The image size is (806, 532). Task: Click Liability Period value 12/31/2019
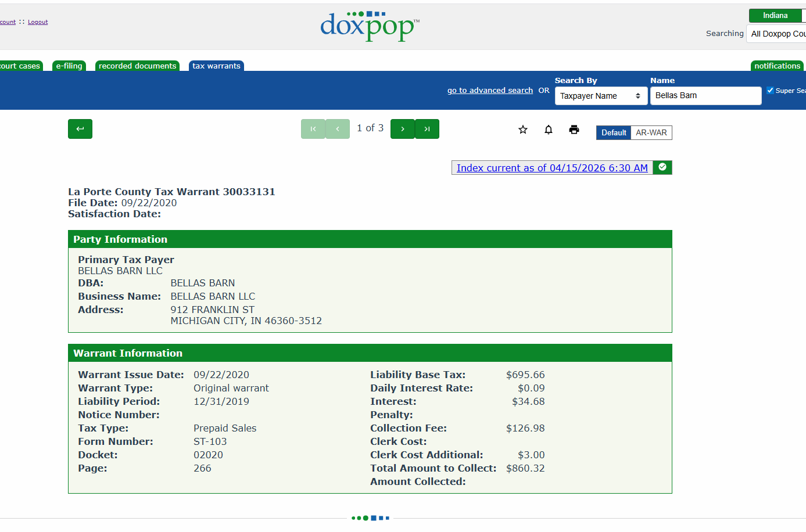221,401
